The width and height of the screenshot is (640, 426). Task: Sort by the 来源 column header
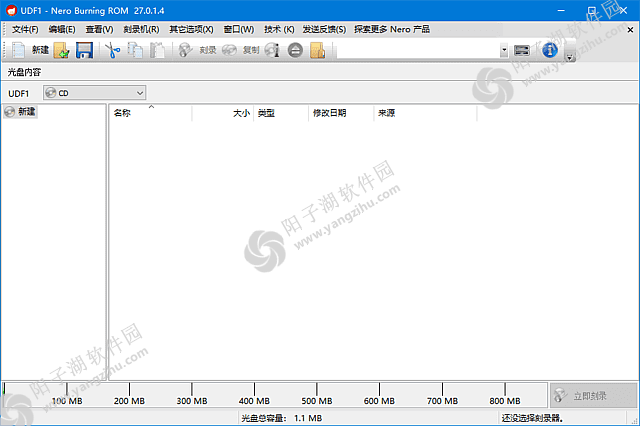(x=425, y=113)
